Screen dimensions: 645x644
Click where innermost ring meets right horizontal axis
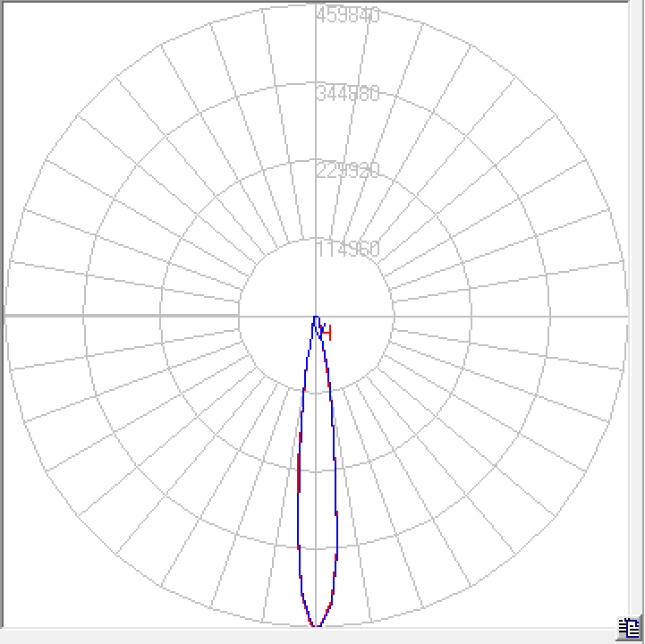point(394,316)
